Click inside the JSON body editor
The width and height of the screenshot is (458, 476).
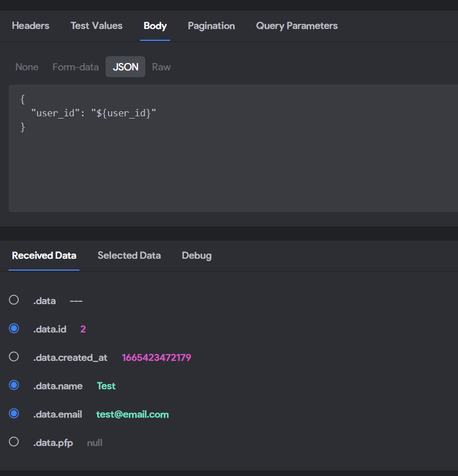tap(233, 149)
